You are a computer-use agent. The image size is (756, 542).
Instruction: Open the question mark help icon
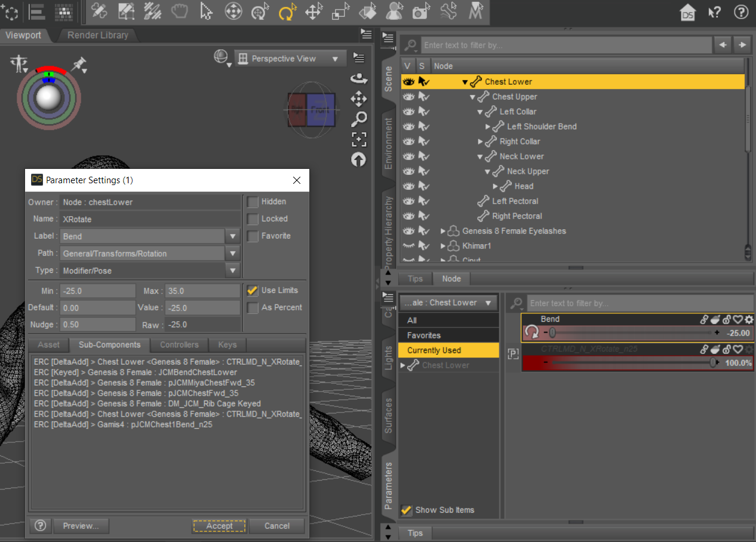(x=740, y=13)
